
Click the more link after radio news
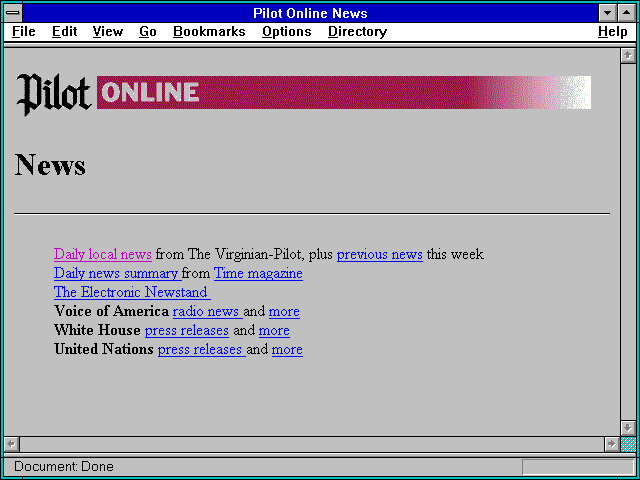tap(284, 311)
